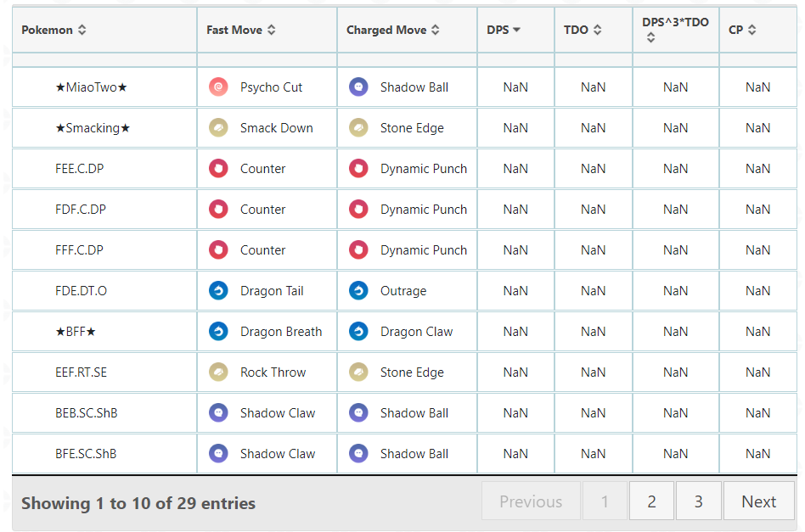Select the BEB.SC.ShB Pokemon name
Image resolution: width=805 pixels, height=532 pixels.
click(87, 413)
